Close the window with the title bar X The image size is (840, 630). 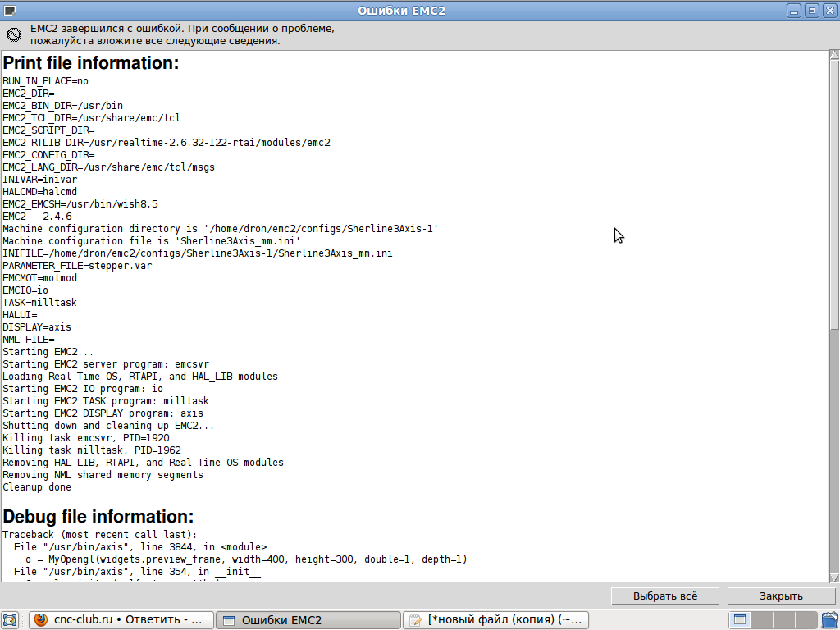pyautogui.click(x=829, y=10)
